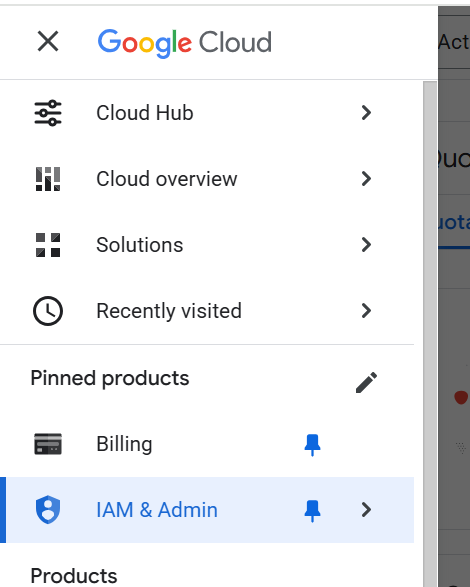Click the Recently visited clock icon
This screenshot has width=470, height=587.
48,311
